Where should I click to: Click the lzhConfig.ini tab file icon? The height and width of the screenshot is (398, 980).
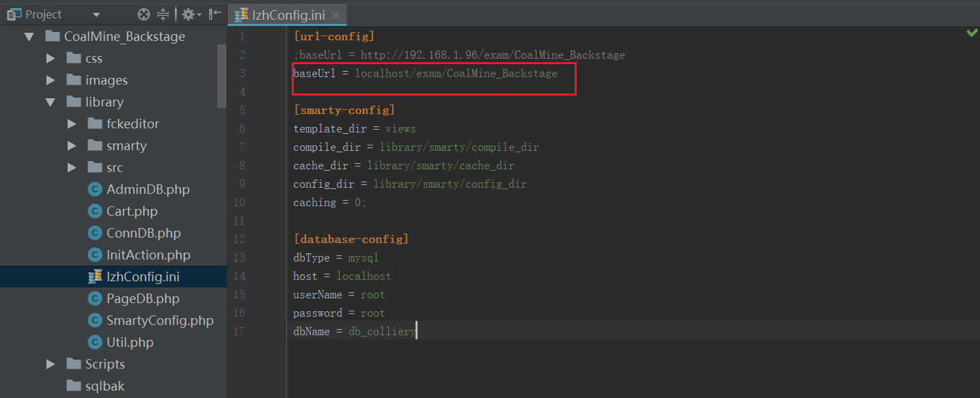click(x=241, y=15)
